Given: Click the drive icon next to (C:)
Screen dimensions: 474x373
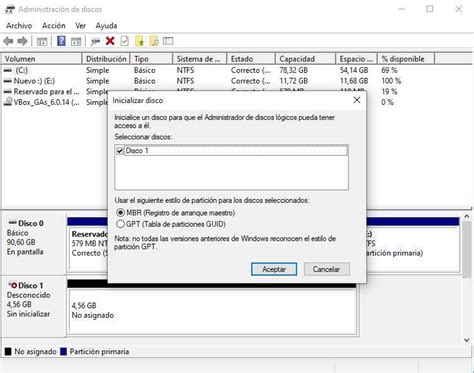Looking at the screenshot, I should [8, 70].
